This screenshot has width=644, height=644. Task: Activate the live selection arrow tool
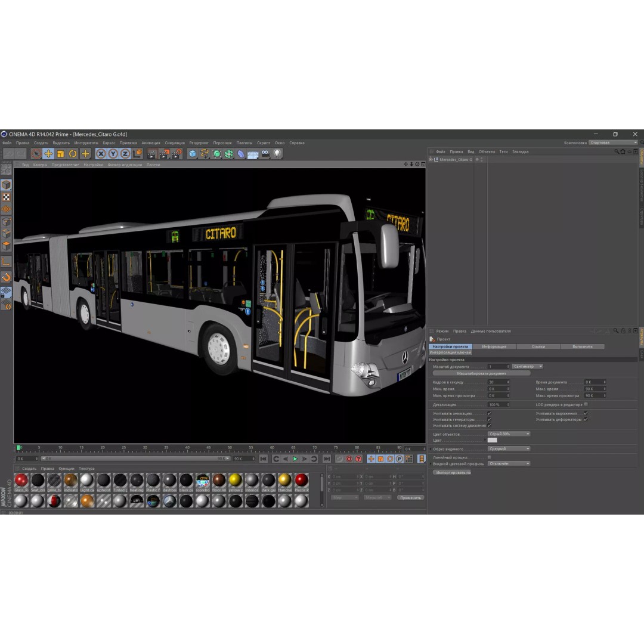[x=36, y=154]
